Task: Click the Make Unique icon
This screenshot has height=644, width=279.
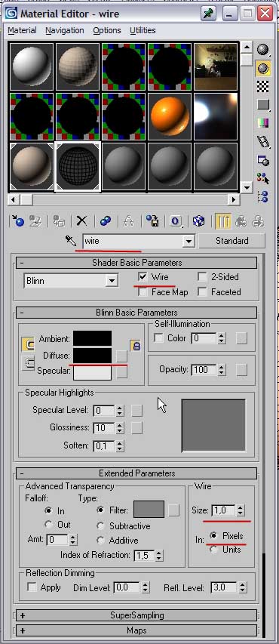Action: tap(129, 221)
